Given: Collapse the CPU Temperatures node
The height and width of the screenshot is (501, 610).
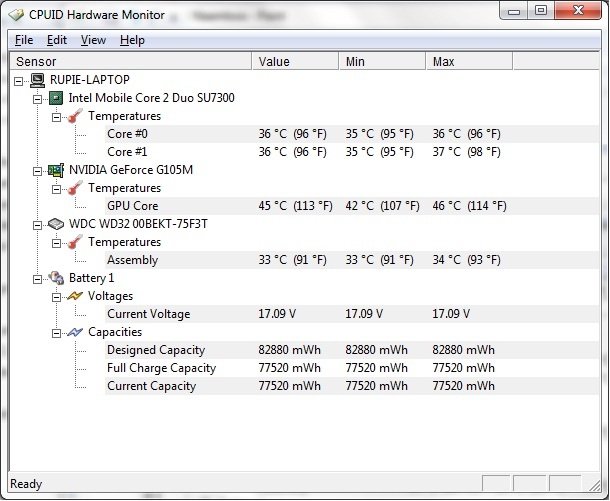Looking at the screenshot, I should pyautogui.click(x=56, y=117).
